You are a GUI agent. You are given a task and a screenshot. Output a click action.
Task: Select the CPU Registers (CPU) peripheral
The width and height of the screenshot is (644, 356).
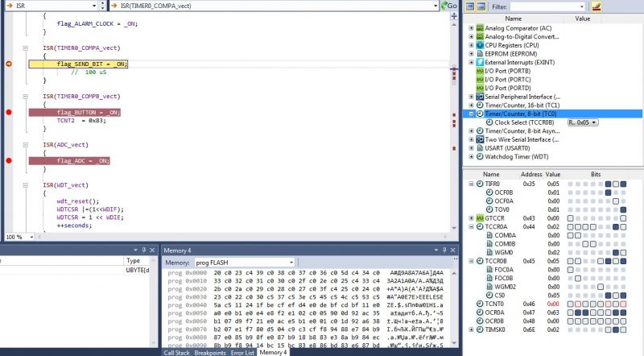click(x=512, y=46)
